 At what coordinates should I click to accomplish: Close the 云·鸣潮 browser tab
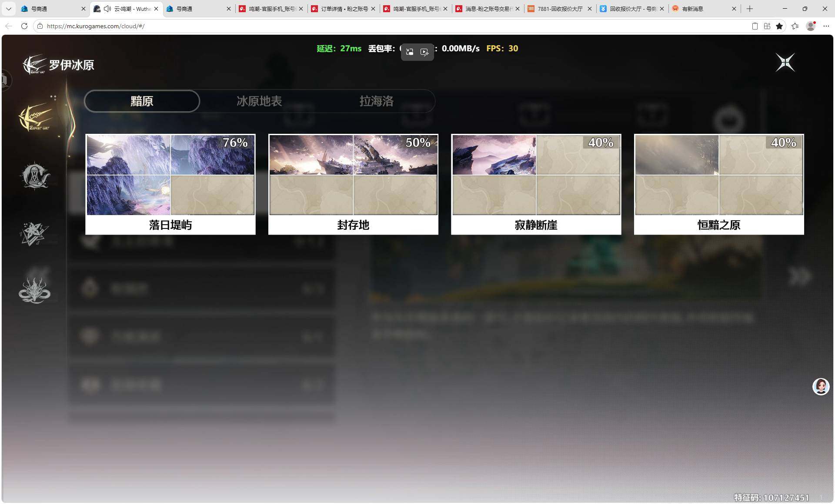pyautogui.click(x=156, y=9)
